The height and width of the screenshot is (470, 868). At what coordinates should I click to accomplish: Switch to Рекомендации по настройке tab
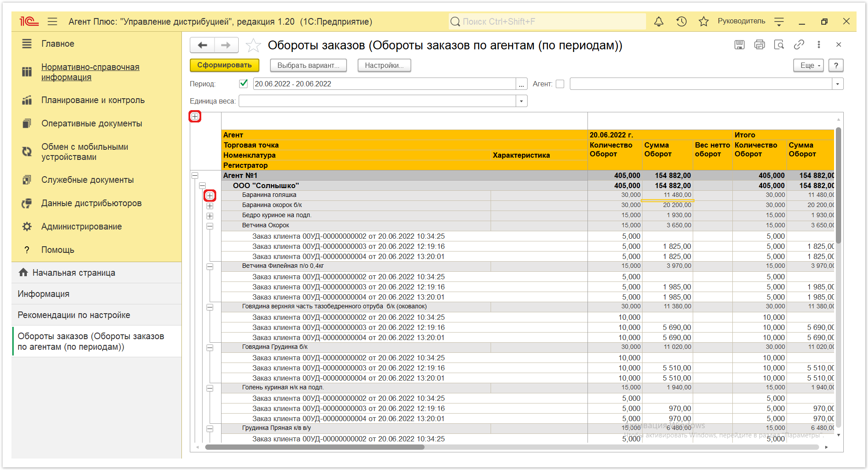click(96, 315)
